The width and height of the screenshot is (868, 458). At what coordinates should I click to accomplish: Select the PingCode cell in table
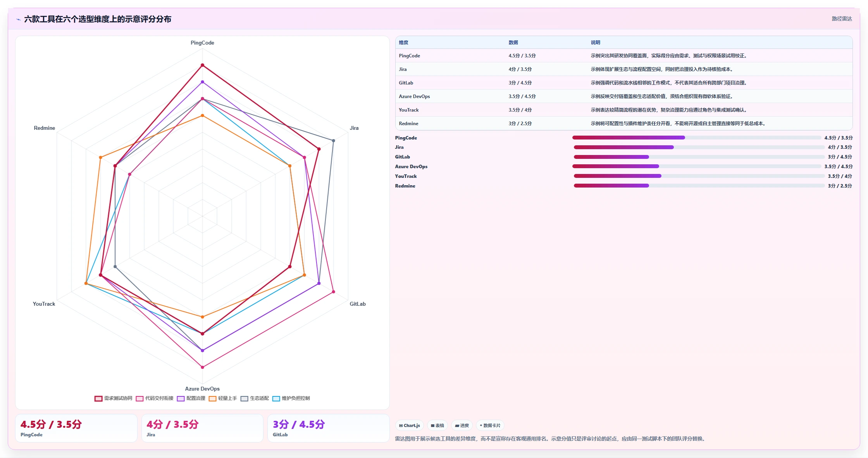[x=409, y=56]
